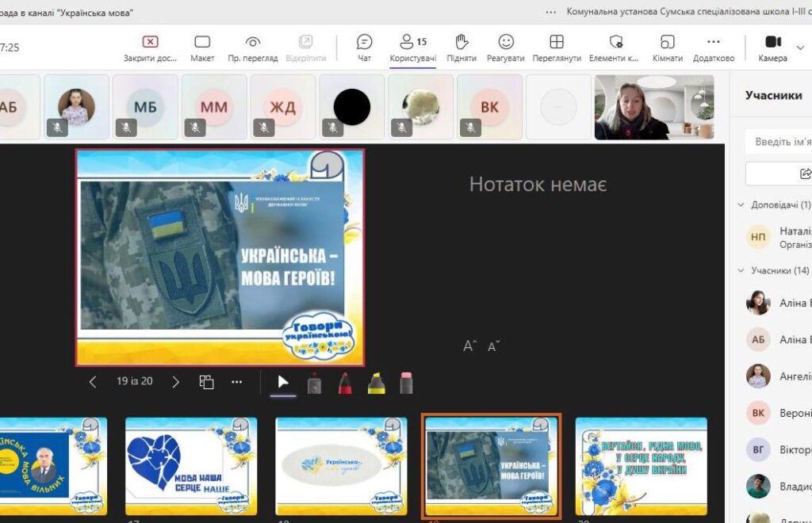
Task: Toggle the Камера camera on or off
Action: coord(772,48)
